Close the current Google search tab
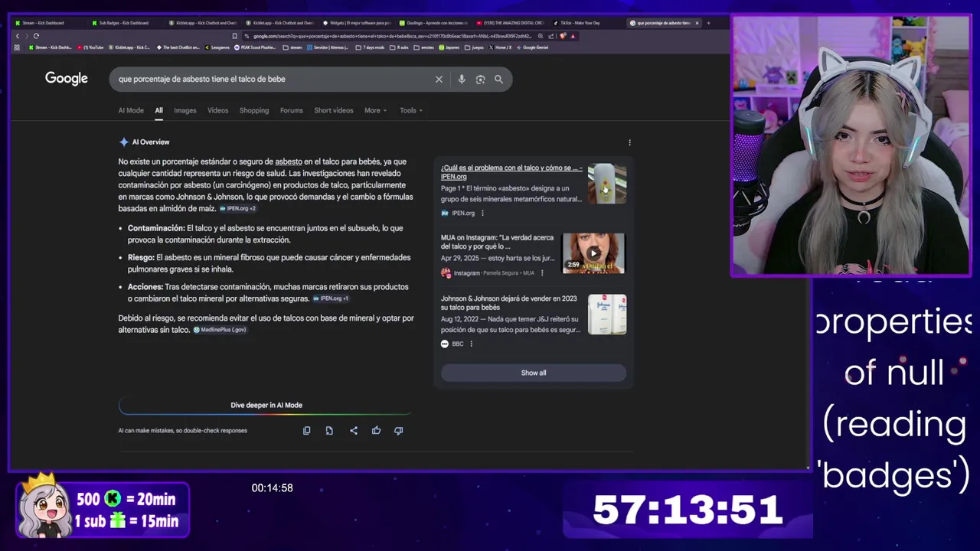Viewport: 980px width, 551px height. pos(697,23)
